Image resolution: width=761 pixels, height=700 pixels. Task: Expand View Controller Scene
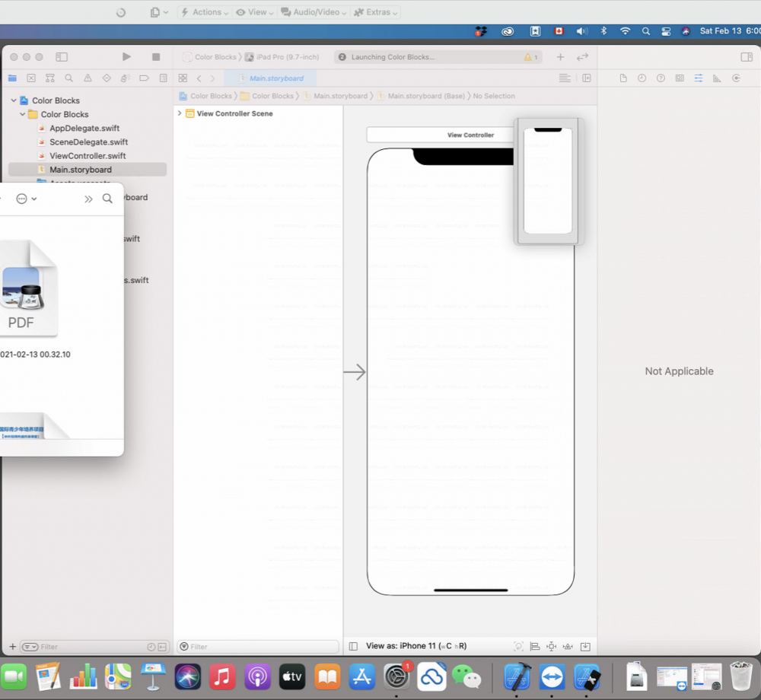tap(180, 113)
